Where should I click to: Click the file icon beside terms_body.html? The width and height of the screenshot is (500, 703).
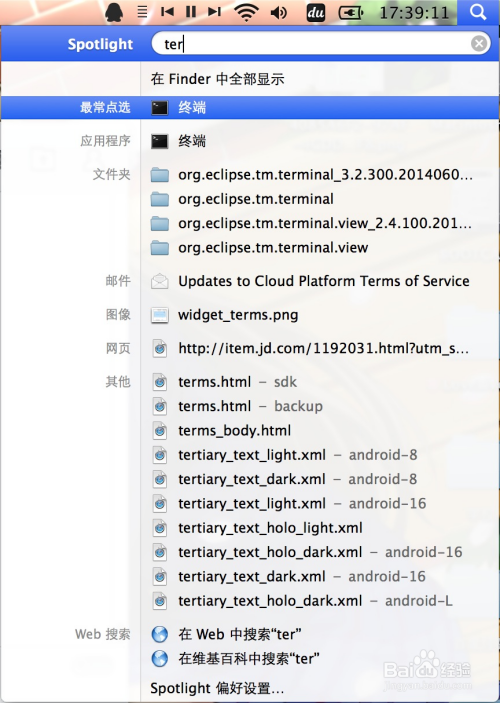(x=160, y=431)
